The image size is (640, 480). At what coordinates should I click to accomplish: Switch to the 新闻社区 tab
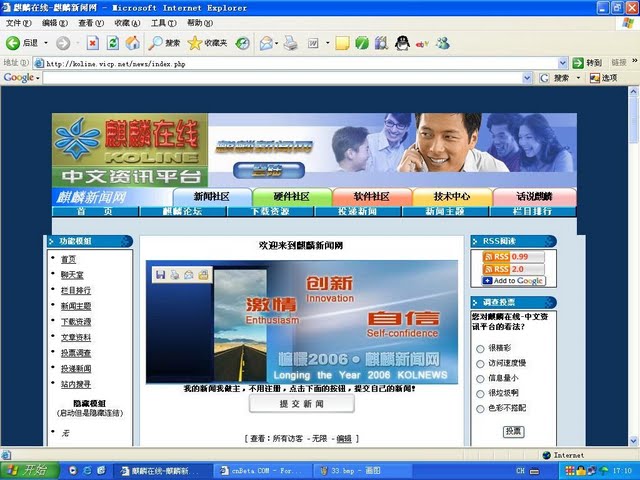[212, 197]
